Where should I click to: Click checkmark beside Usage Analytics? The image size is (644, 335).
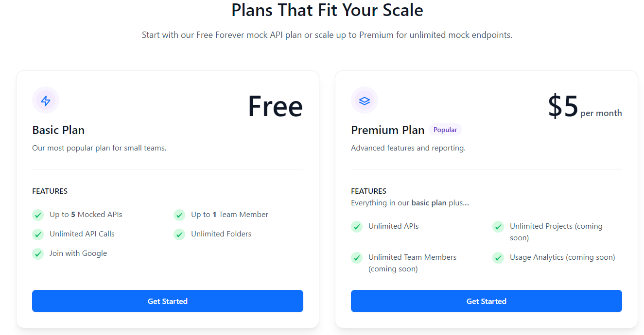(498, 257)
